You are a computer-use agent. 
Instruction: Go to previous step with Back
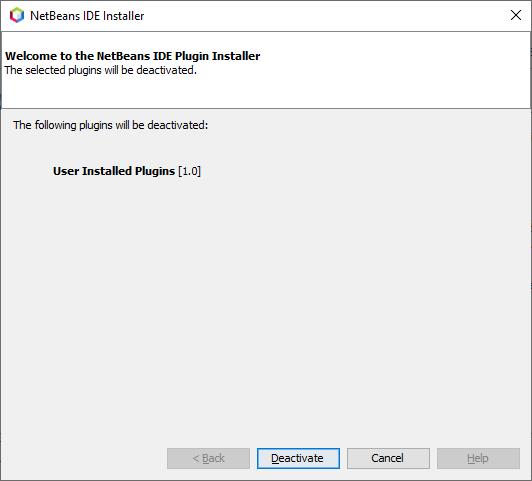208,458
